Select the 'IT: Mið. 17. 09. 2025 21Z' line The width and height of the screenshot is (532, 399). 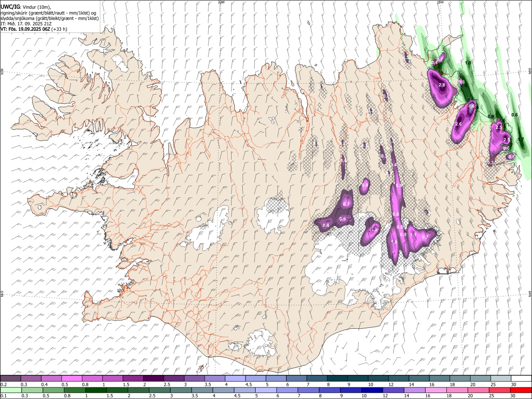(x=27, y=24)
